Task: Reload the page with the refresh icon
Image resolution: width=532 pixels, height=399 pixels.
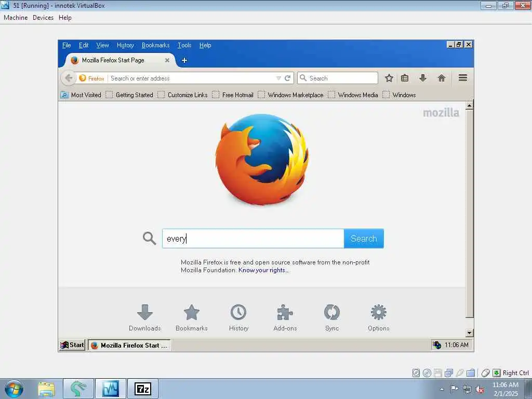Action: pyautogui.click(x=287, y=78)
